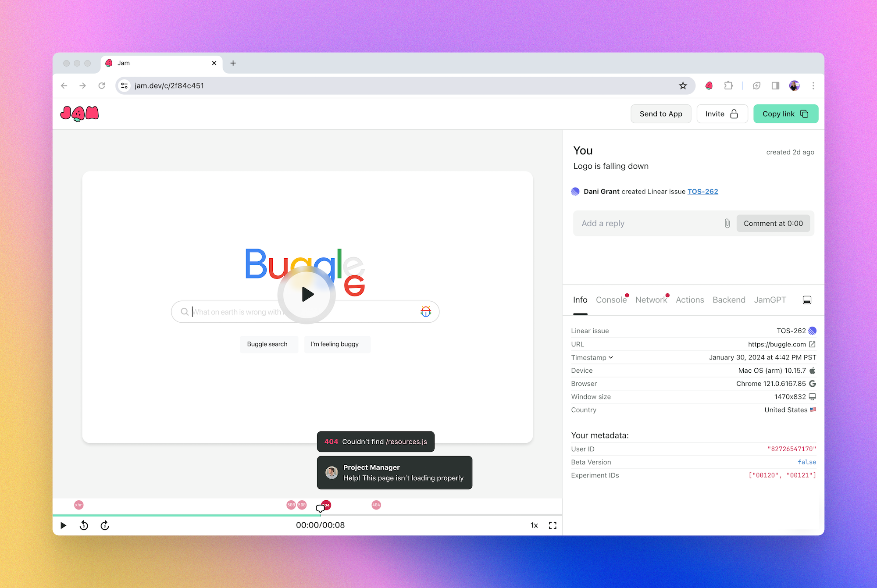This screenshot has height=588, width=877.
Task: Click the attachment paperclip icon in reply box
Action: point(727,224)
